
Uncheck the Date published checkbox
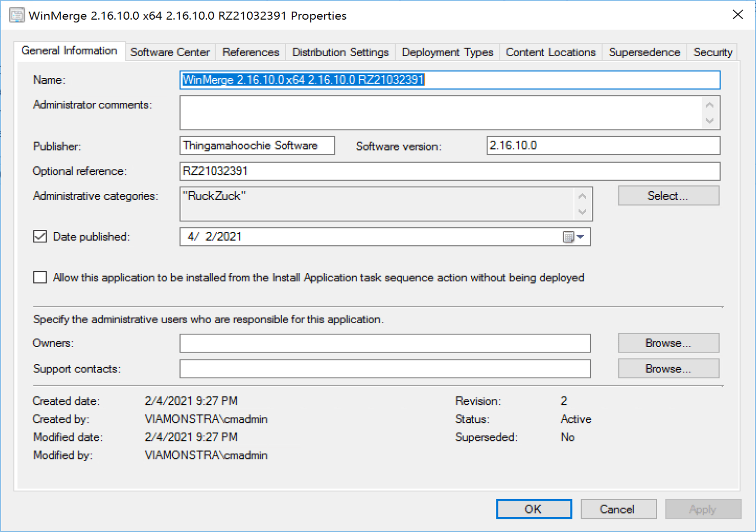40,236
